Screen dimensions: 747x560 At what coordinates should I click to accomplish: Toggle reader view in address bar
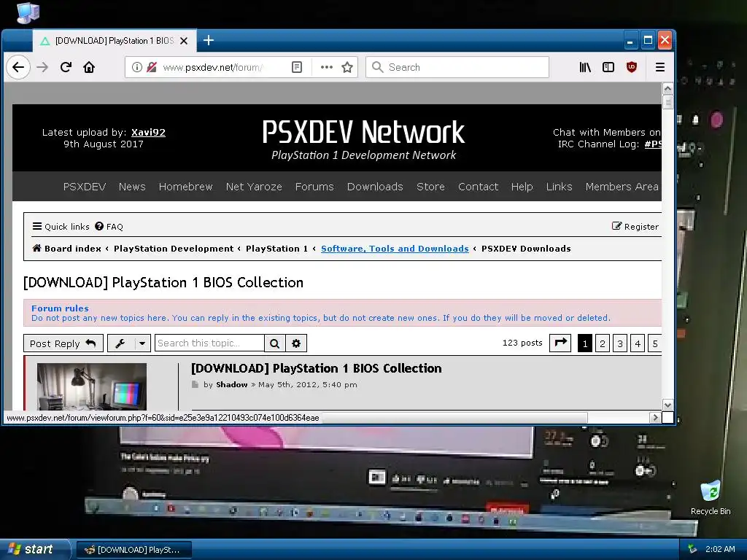297,67
